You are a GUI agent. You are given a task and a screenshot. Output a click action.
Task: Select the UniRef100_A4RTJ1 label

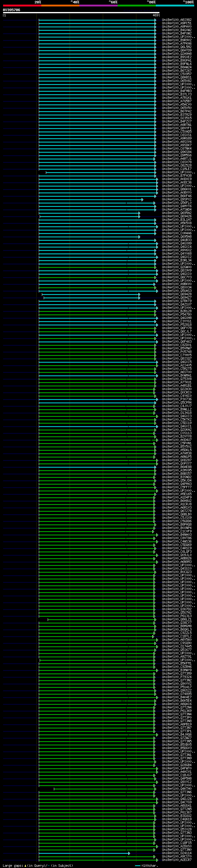177,159
